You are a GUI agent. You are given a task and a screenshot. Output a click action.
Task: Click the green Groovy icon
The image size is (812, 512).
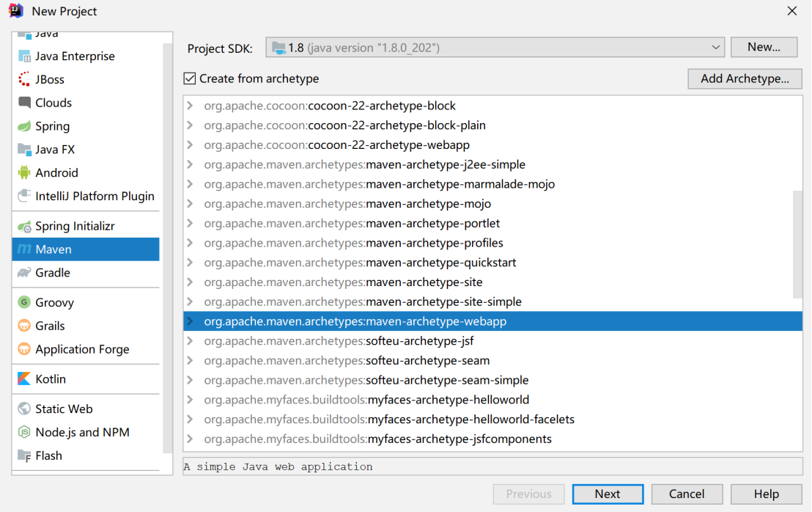coord(24,302)
